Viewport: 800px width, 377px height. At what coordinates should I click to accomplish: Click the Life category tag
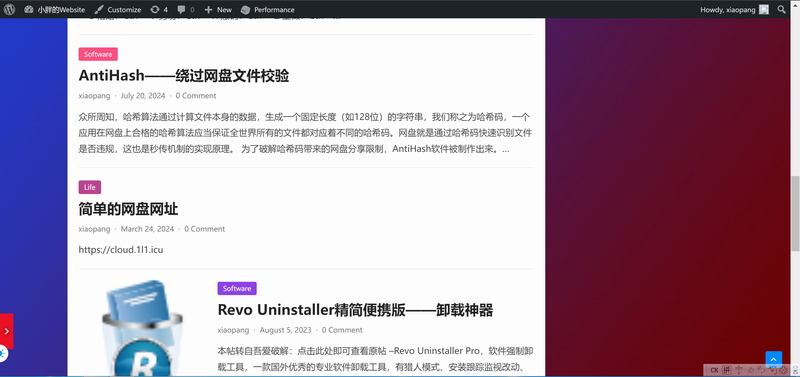(x=90, y=187)
